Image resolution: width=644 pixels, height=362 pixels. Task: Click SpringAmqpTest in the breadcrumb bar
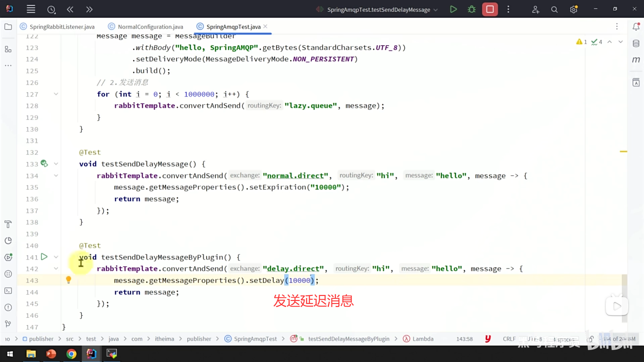click(x=255, y=339)
